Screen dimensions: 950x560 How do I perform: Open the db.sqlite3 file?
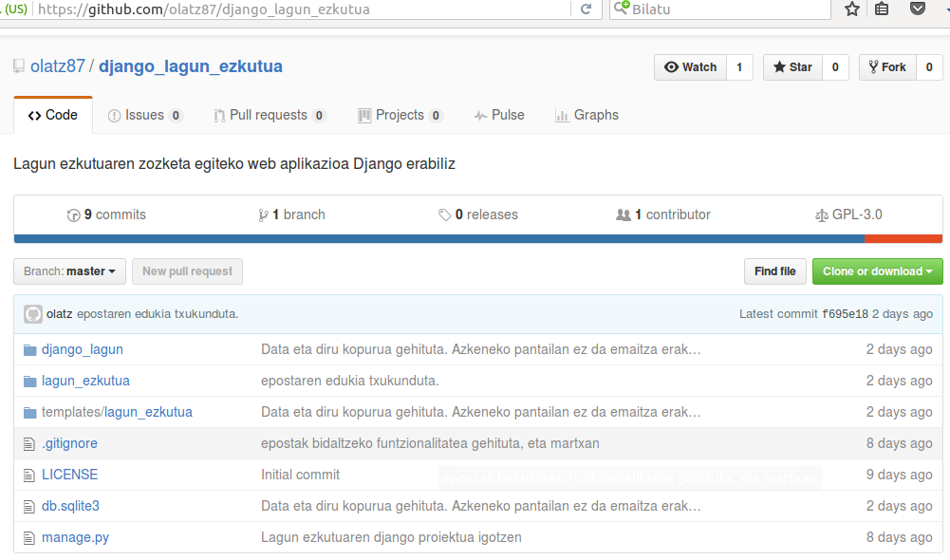pos(70,507)
